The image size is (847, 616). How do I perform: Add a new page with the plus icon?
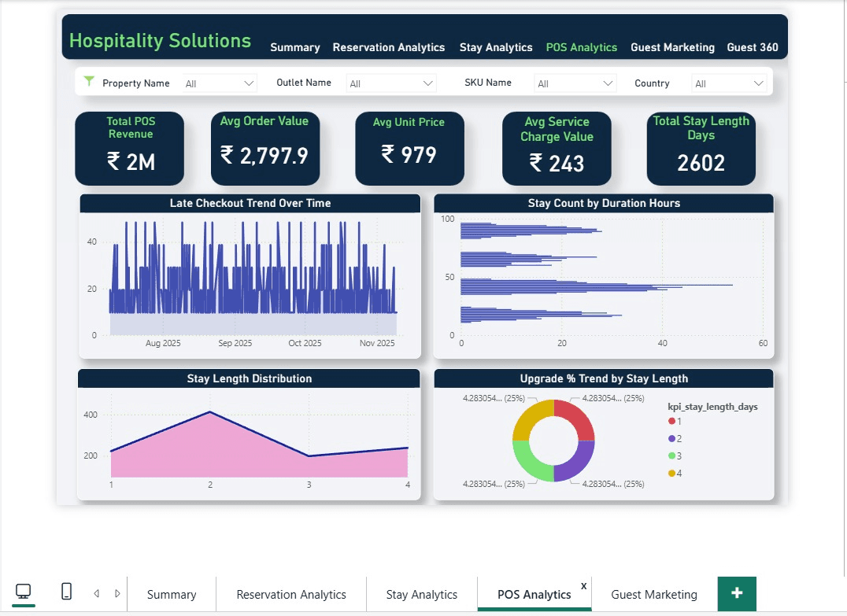point(737,594)
